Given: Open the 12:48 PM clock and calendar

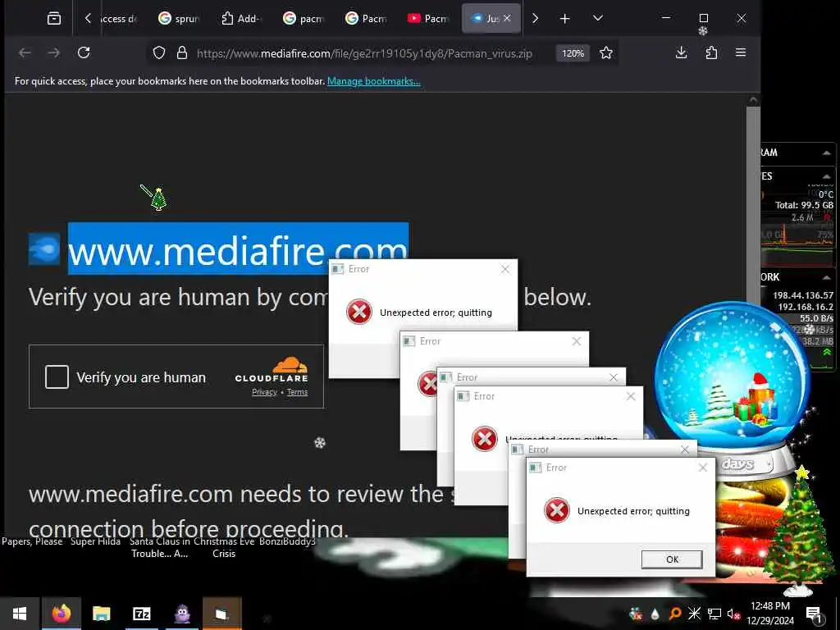Looking at the screenshot, I should tap(770, 614).
